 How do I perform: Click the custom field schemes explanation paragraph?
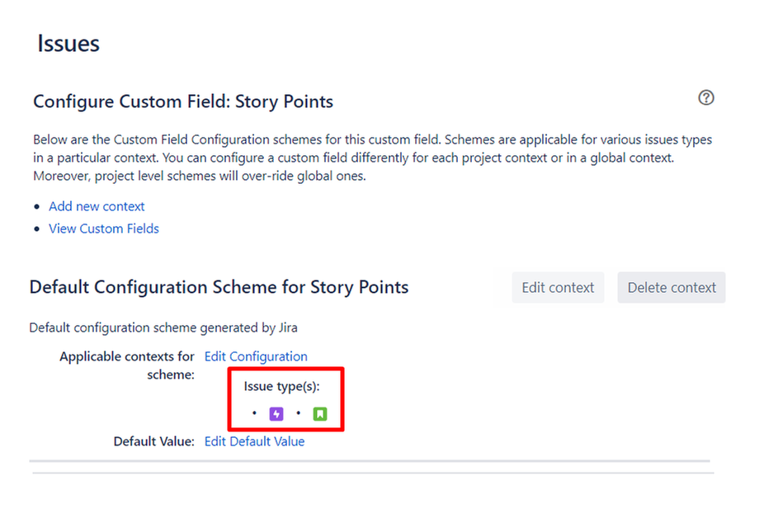coord(371,158)
